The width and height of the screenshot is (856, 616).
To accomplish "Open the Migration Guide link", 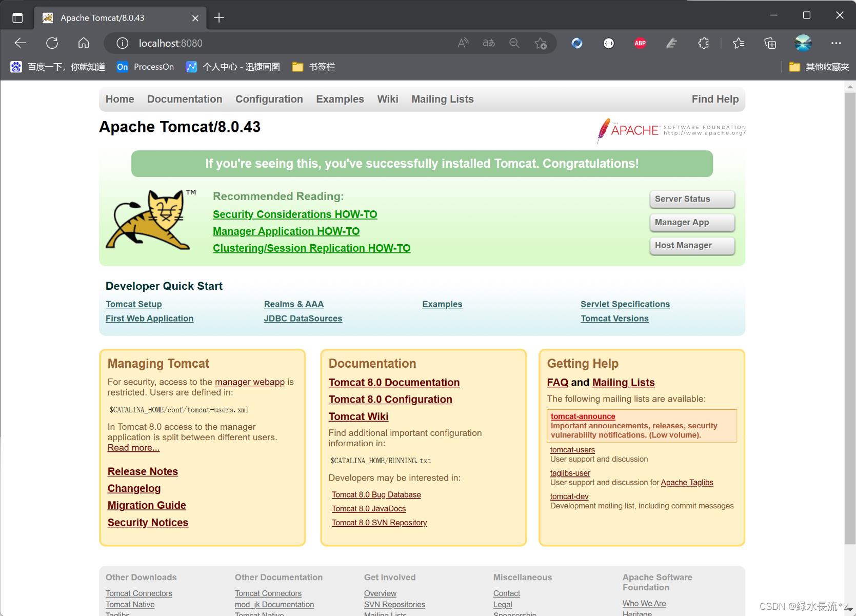I will click(147, 505).
